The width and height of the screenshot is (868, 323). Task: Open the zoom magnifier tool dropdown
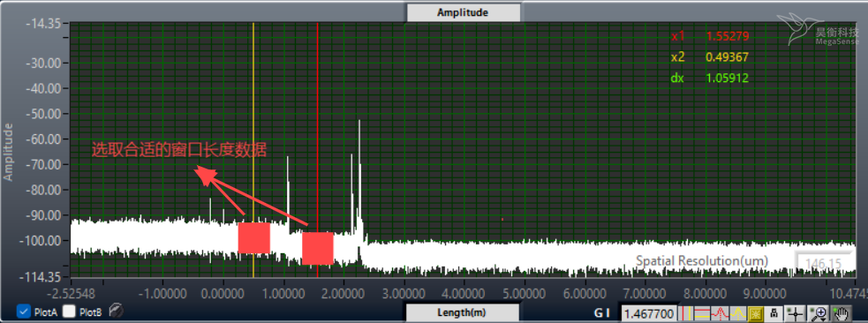point(818,313)
